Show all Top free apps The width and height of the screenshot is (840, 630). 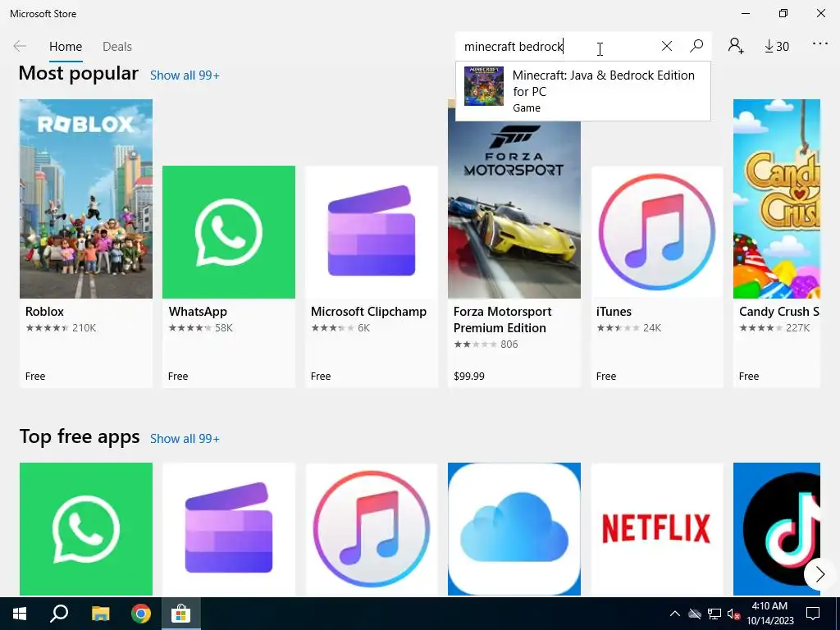tap(185, 439)
